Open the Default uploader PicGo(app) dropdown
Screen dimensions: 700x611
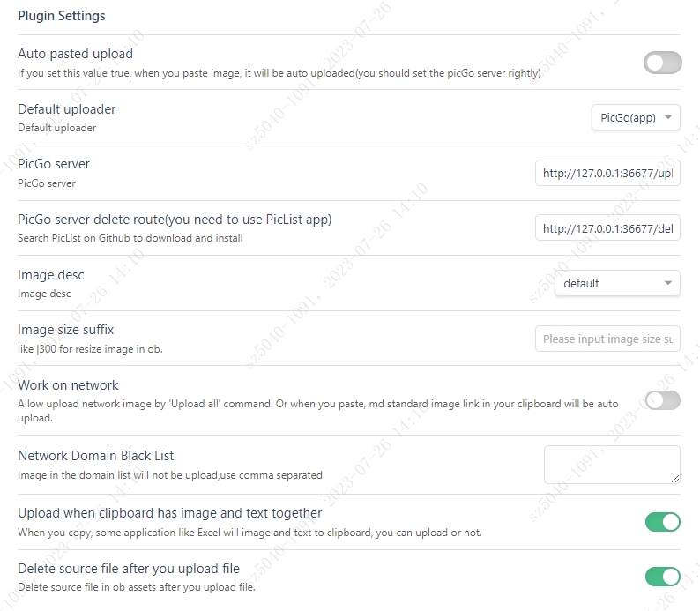coord(636,117)
